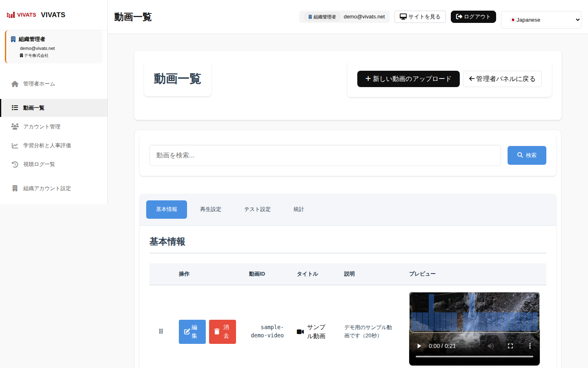
Task: Play the preview video
Action: 419,346
